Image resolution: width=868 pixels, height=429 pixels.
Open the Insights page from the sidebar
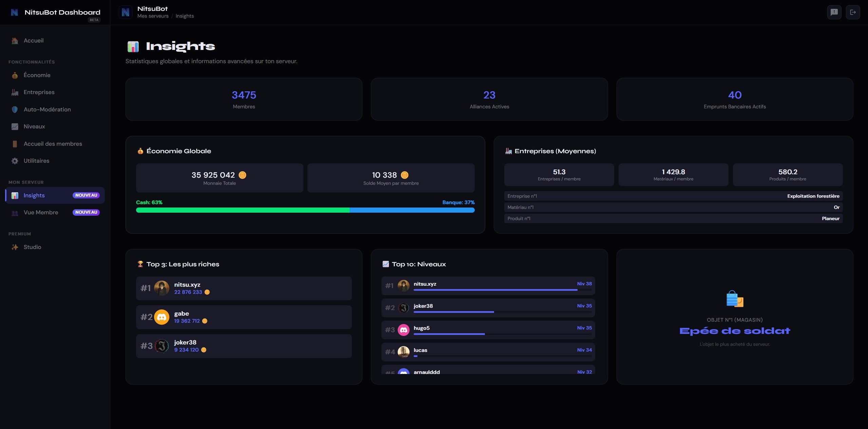(34, 195)
